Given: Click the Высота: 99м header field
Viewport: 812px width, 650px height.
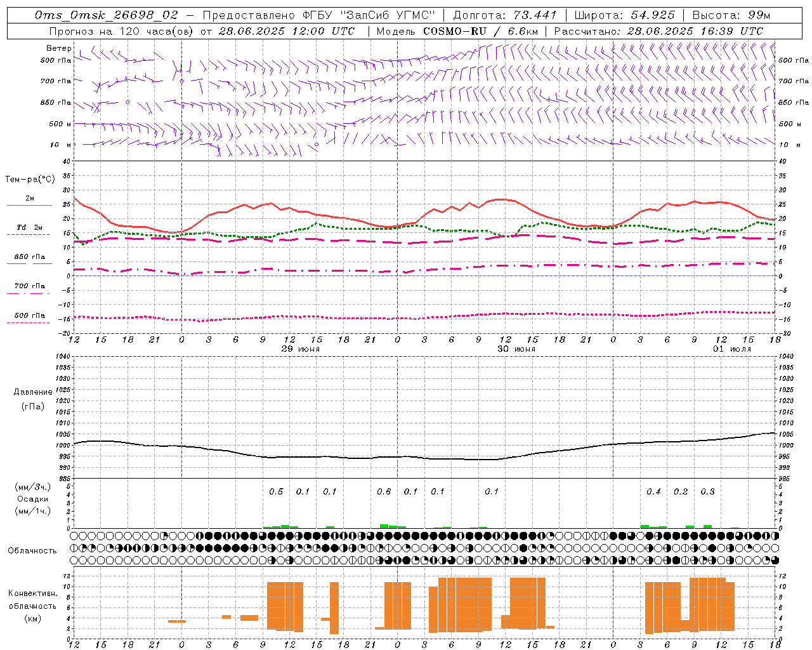Looking at the screenshot, I should (x=731, y=15).
